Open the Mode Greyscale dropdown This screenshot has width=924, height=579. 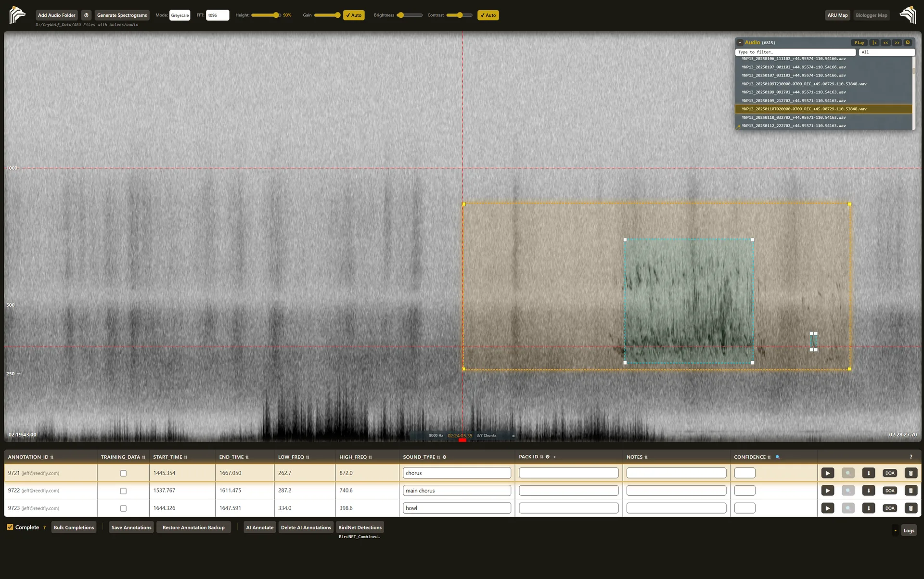click(x=180, y=15)
